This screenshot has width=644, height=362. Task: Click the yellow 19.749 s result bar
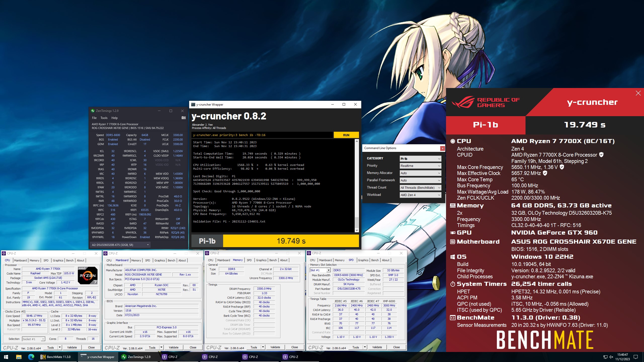coord(291,241)
